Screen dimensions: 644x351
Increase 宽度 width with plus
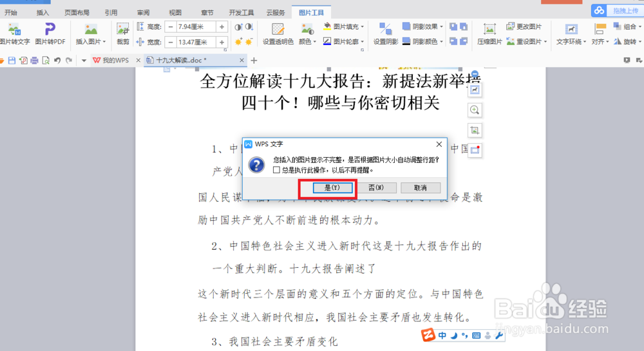(x=222, y=42)
